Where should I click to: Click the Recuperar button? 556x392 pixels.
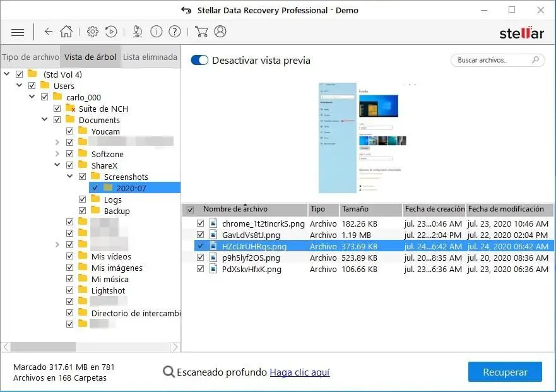[505, 372]
